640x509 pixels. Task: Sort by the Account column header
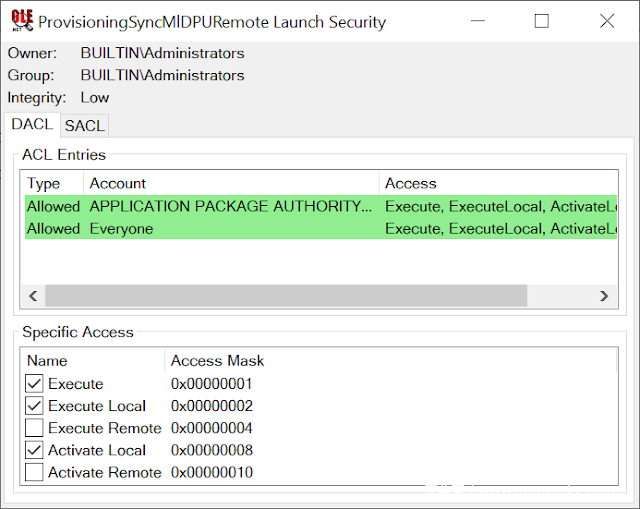tap(118, 183)
